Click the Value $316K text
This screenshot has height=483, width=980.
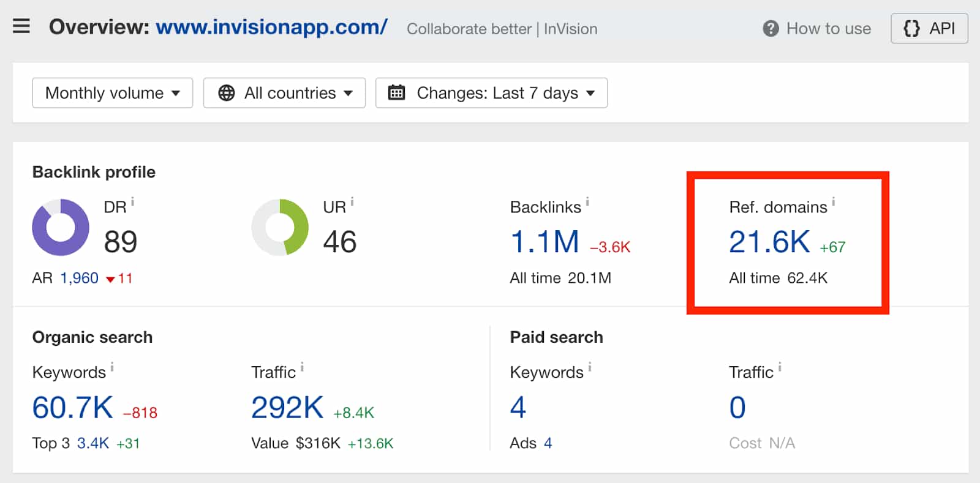click(296, 443)
